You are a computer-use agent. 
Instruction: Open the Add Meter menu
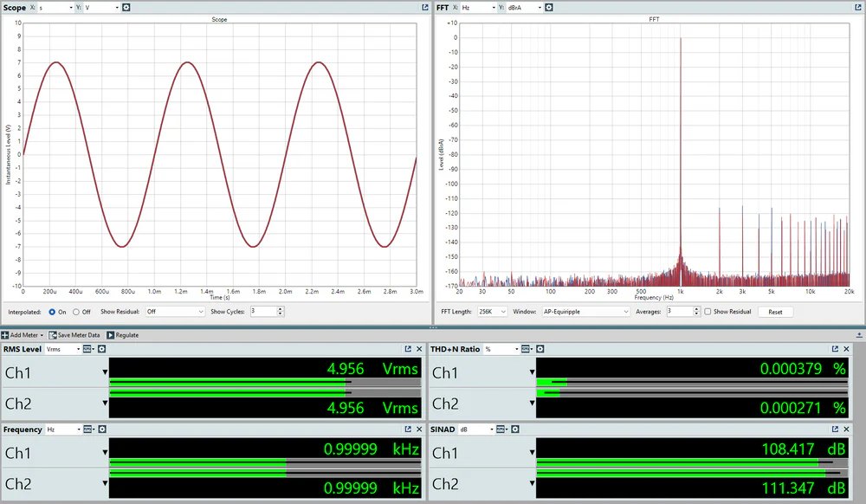(x=23, y=335)
